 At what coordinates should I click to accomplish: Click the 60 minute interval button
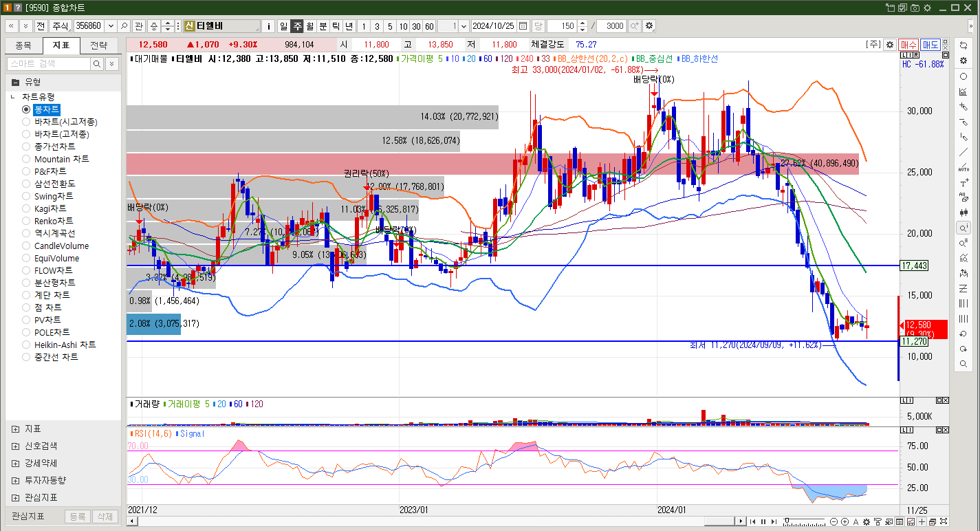429,25
